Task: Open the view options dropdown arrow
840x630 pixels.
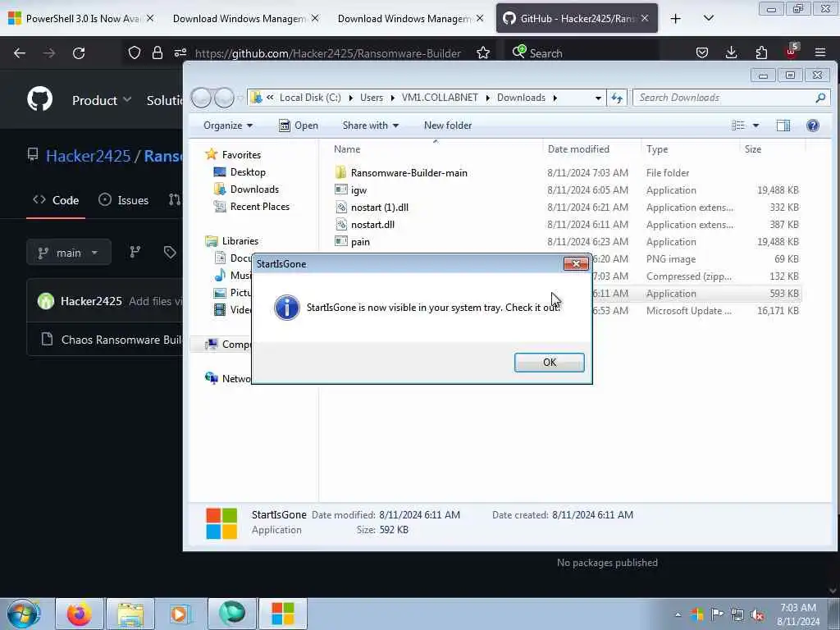Action: (x=756, y=126)
